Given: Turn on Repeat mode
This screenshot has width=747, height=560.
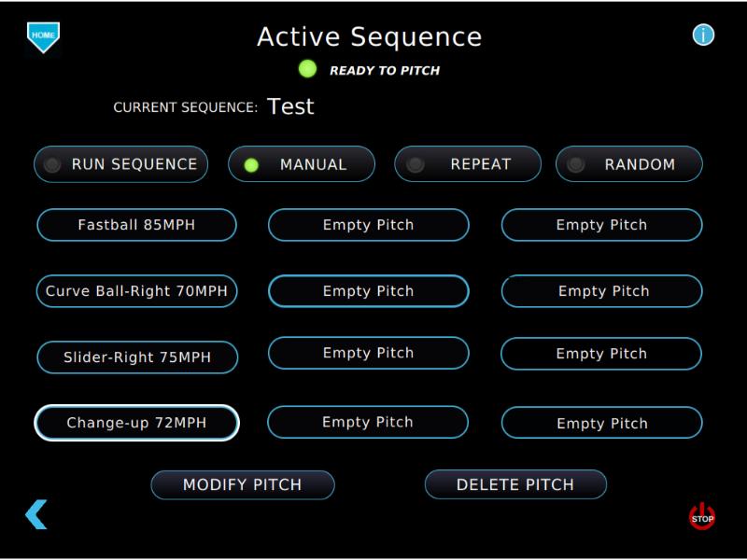Looking at the screenshot, I should (x=468, y=164).
